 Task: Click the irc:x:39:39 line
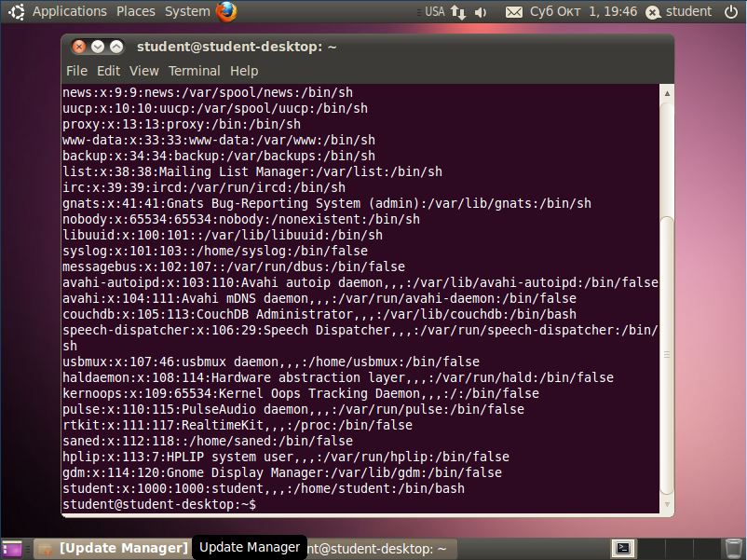coord(204,187)
